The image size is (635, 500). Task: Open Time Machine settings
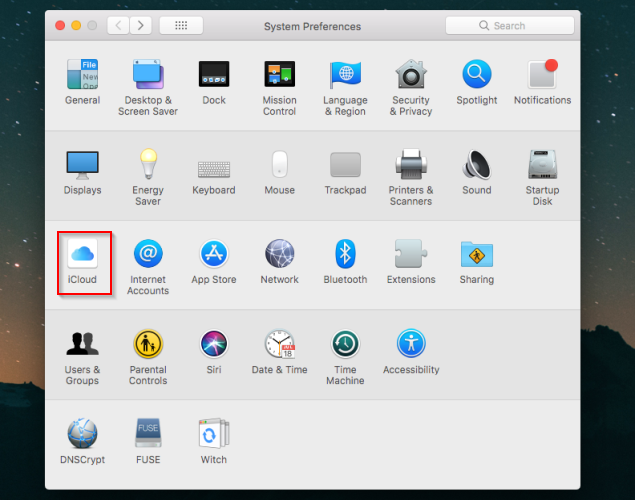[x=345, y=345]
